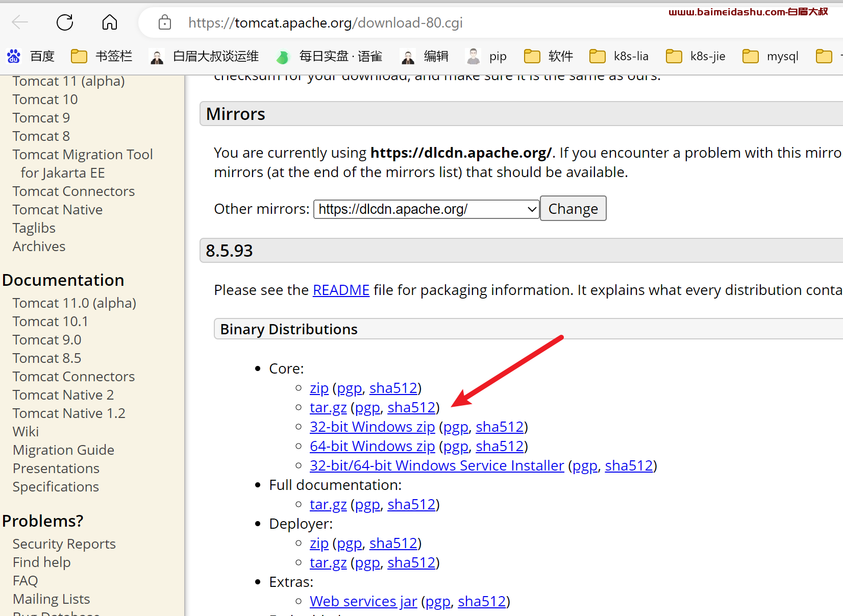The height and width of the screenshot is (616, 843).
Task: Open Migration Guide link
Action: point(63,450)
